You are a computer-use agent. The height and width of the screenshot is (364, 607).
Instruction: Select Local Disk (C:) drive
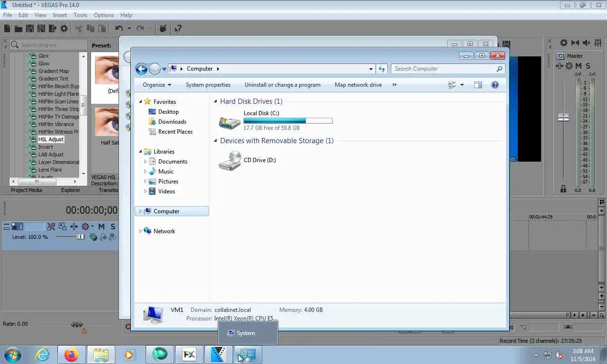pyautogui.click(x=275, y=120)
